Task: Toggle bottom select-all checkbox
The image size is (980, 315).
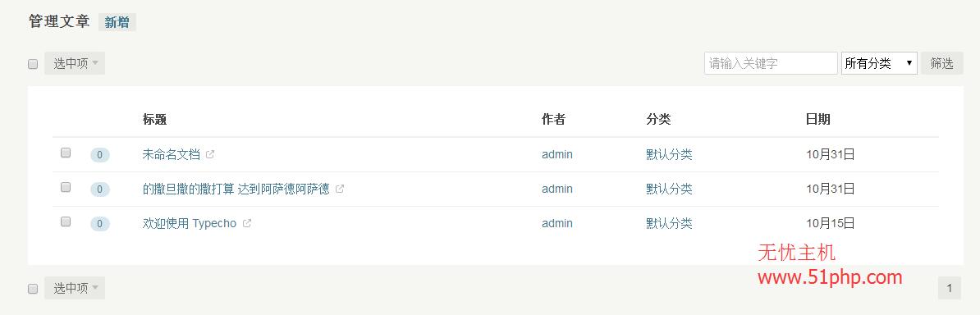Action: [33, 289]
